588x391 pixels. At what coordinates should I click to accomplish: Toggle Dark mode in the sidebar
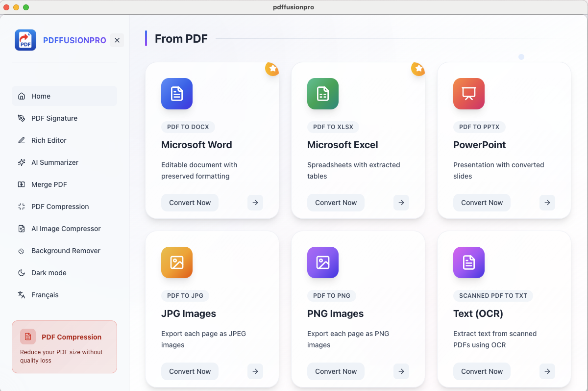click(49, 273)
